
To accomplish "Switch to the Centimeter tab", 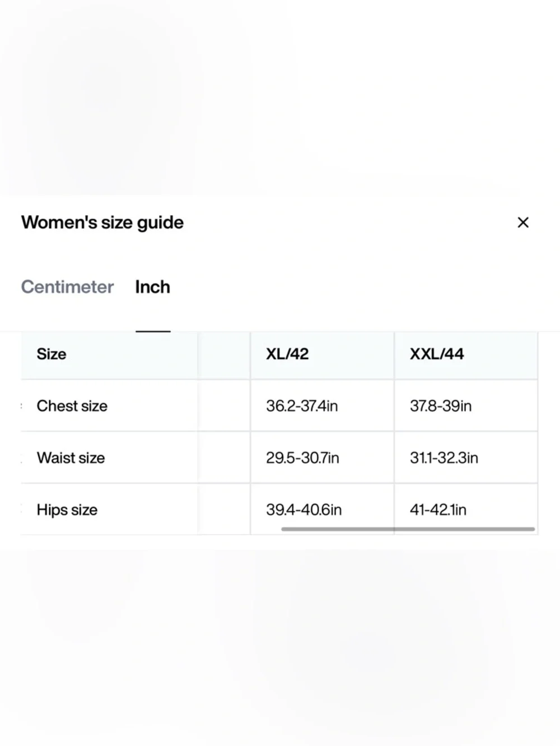I will [x=67, y=287].
